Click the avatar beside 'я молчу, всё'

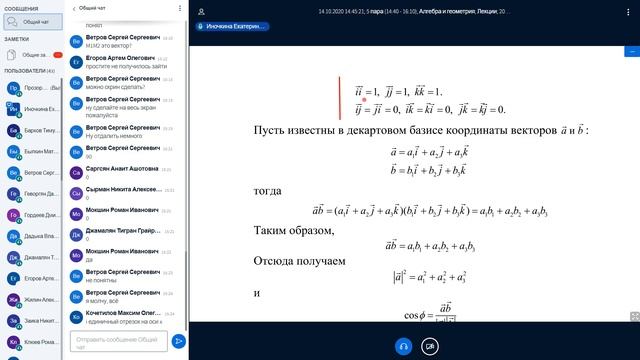(x=76, y=297)
